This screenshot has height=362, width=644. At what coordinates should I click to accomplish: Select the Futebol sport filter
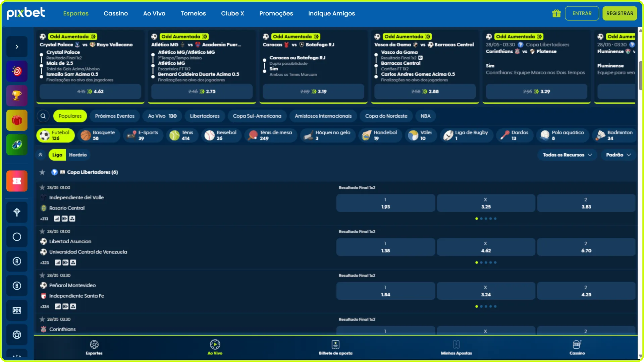point(55,135)
